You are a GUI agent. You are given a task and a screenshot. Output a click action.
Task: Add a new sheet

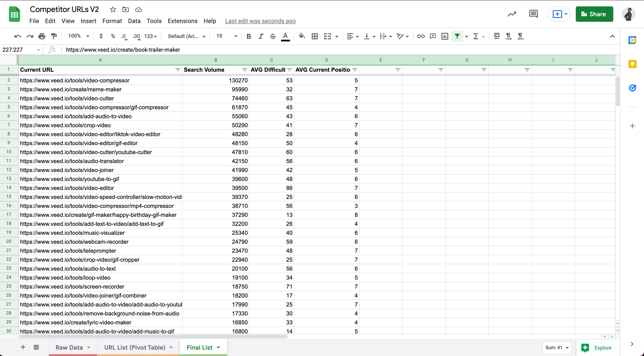pos(23,347)
